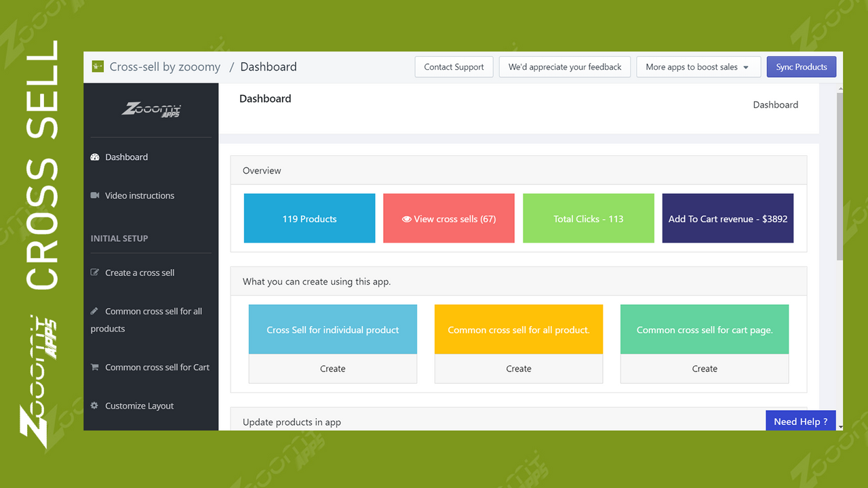Open Dashboard in the sidebar menu
Screen dimensions: 868x488
point(126,157)
